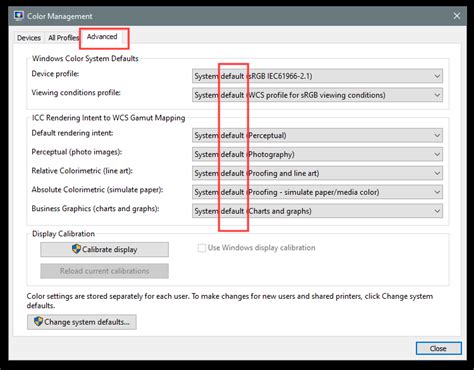The image size is (474, 370).
Task: Click the Windows Color System Defaults heading
Action: [85, 58]
